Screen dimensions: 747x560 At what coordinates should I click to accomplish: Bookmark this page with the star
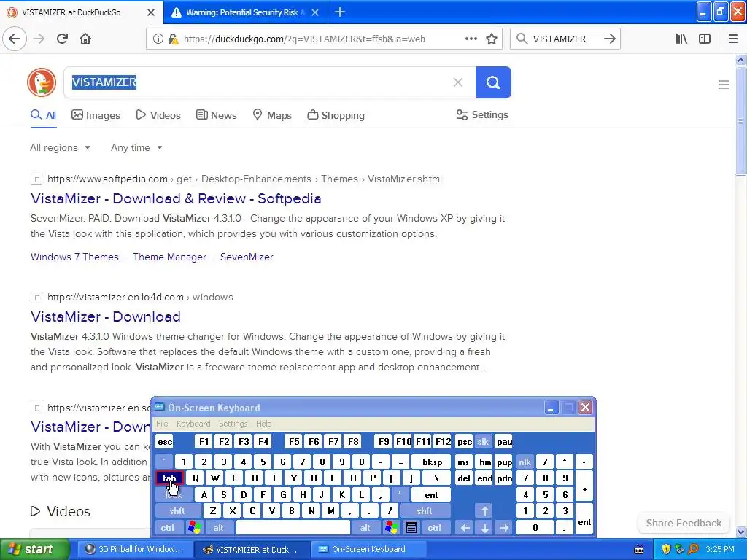[x=492, y=39]
